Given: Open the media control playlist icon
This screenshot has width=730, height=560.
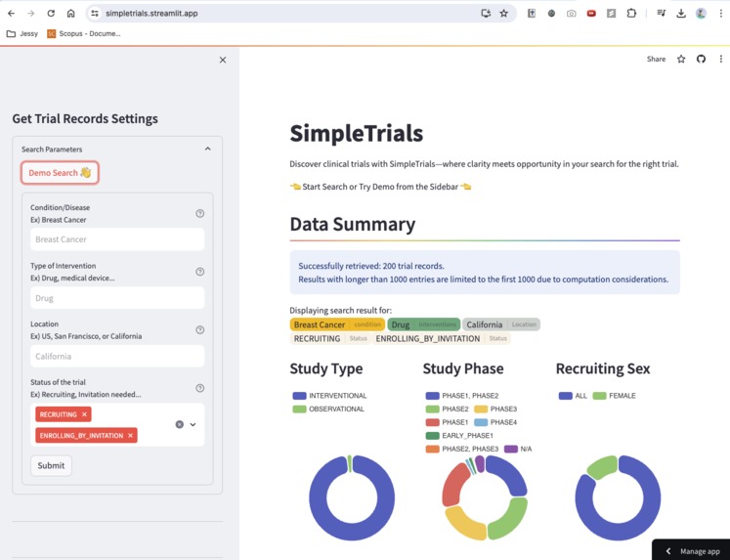Looking at the screenshot, I should tap(661, 14).
